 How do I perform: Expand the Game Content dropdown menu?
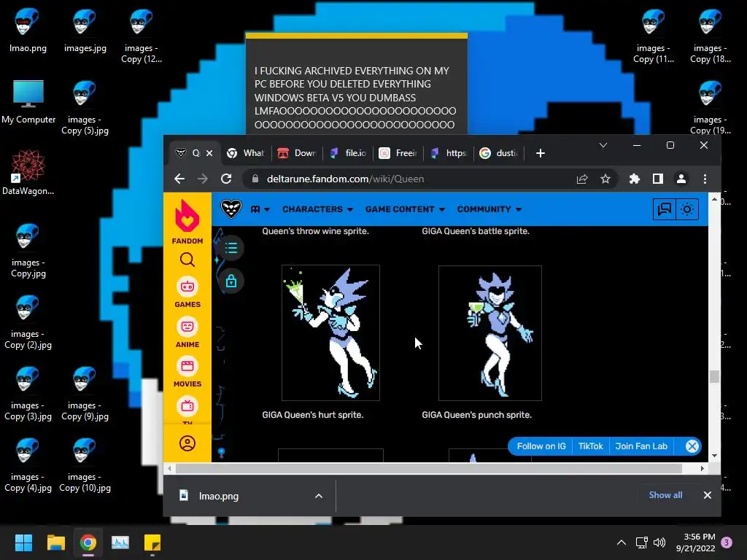[x=405, y=209]
